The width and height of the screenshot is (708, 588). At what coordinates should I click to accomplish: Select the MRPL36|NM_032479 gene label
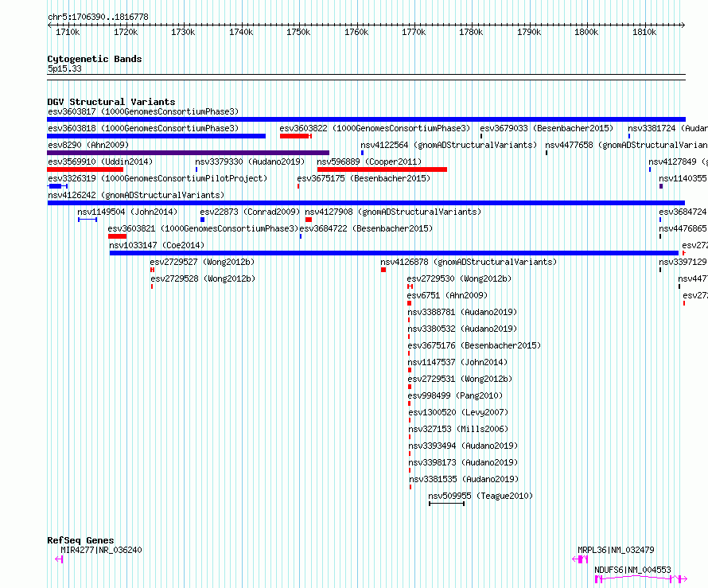point(616,550)
